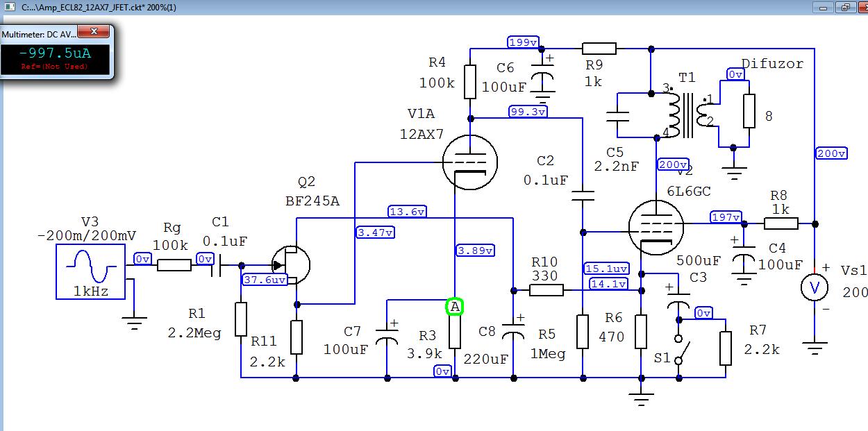Select the Rg 100k resistor symbol
This screenshot has height=431, width=868.
point(174,264)
